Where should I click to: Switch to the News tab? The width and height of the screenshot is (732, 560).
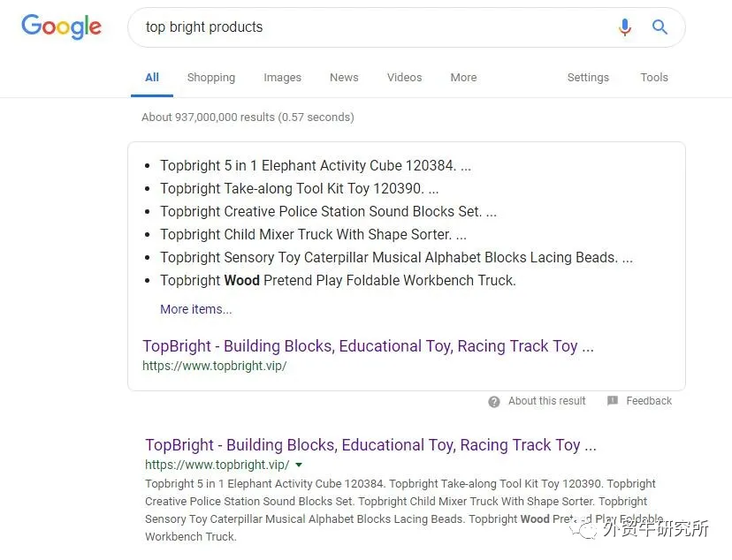[344, 78]
